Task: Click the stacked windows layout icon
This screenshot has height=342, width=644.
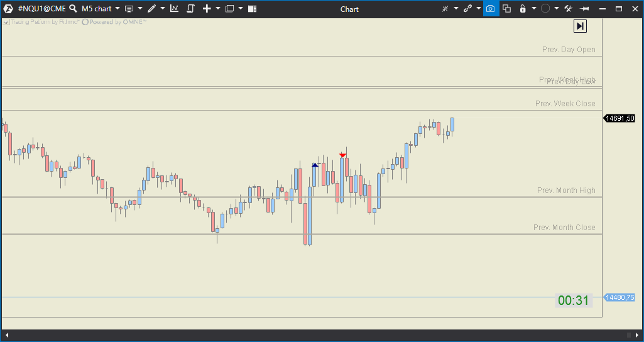Action: click(x=229, y=9)
